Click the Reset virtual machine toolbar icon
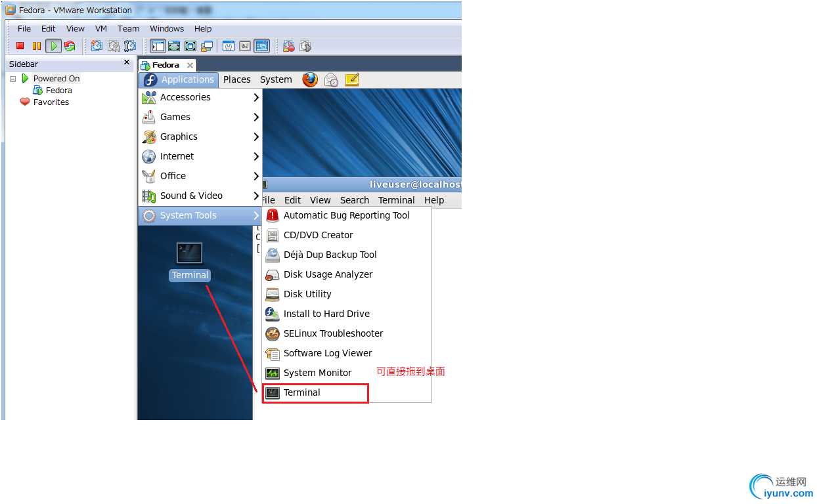 click(70, 46)
